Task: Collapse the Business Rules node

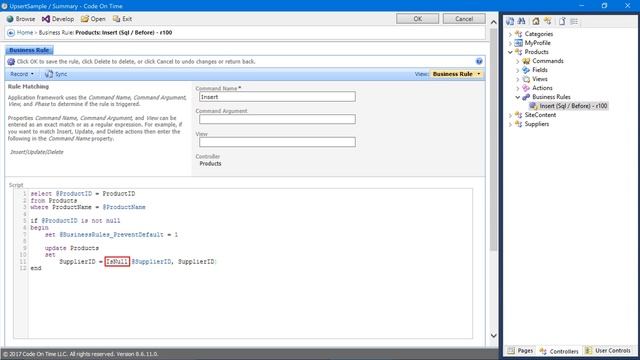Action: click(518, 97)
